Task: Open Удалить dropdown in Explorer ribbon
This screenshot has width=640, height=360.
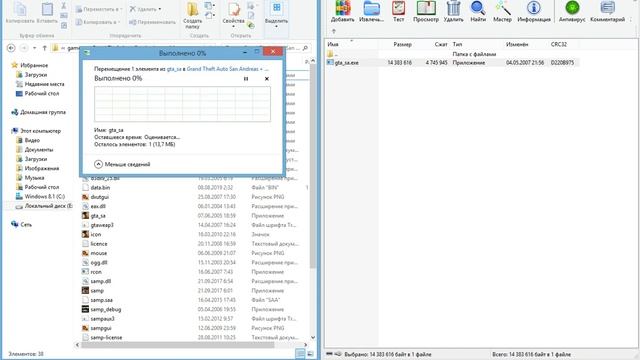Action: pyautogui.click(x=145, y=9)
